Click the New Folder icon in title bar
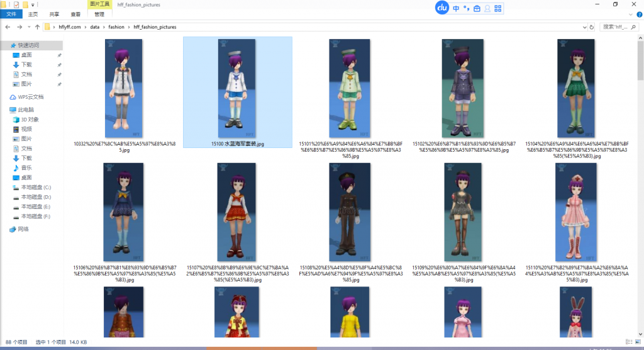Screen dimensions: 644x350 point(25,5)
